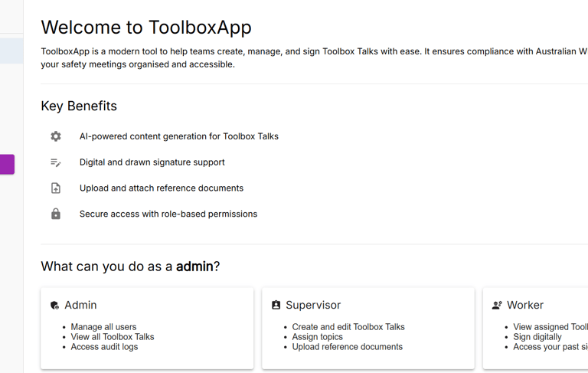Click the 'Welcome to ToolboxApp' heading
Image resolution: width=588 pixels, height=373 pixels.
146,28
